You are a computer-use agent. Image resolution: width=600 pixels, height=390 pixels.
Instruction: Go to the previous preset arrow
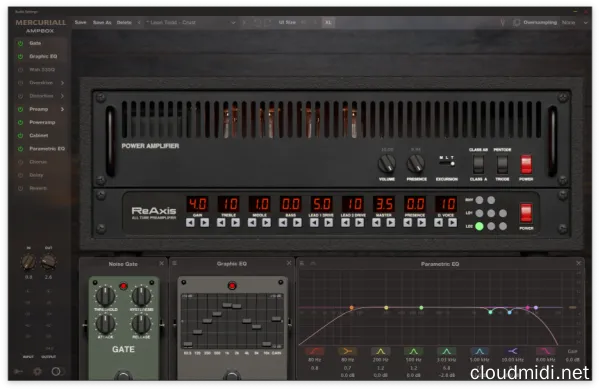pos(139,23)
